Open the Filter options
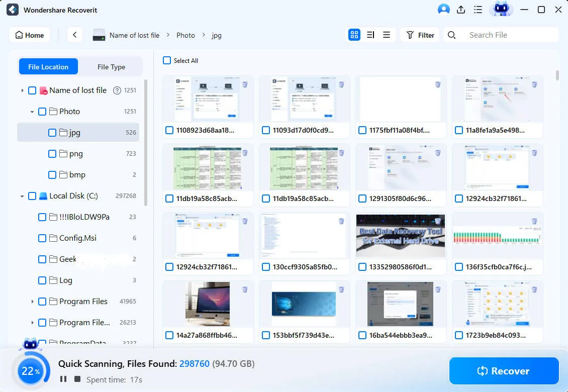The width and height of the screenshot is (568, 392). [420, 35]
